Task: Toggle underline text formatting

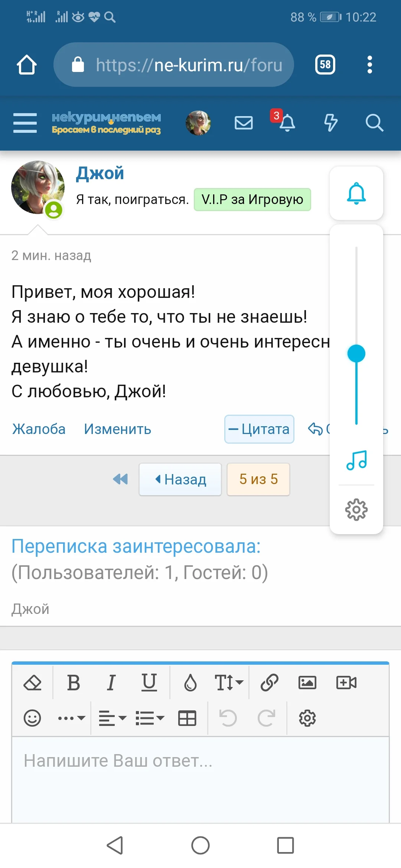Action: pos(149,682)
